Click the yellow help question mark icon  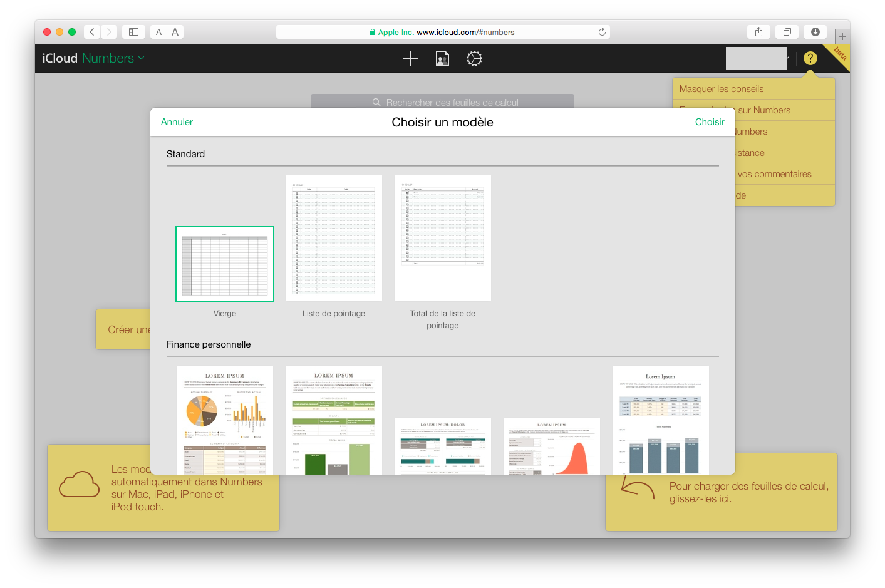(x=810, y=58)
